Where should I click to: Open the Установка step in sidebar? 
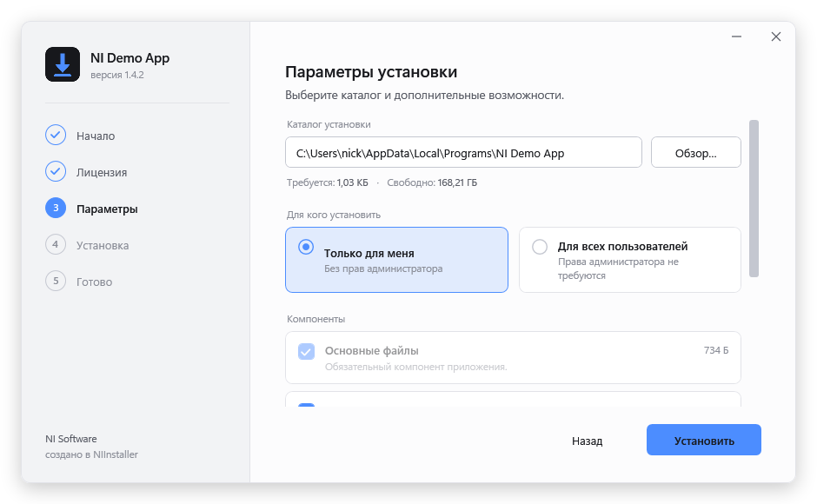click(103, 246)
